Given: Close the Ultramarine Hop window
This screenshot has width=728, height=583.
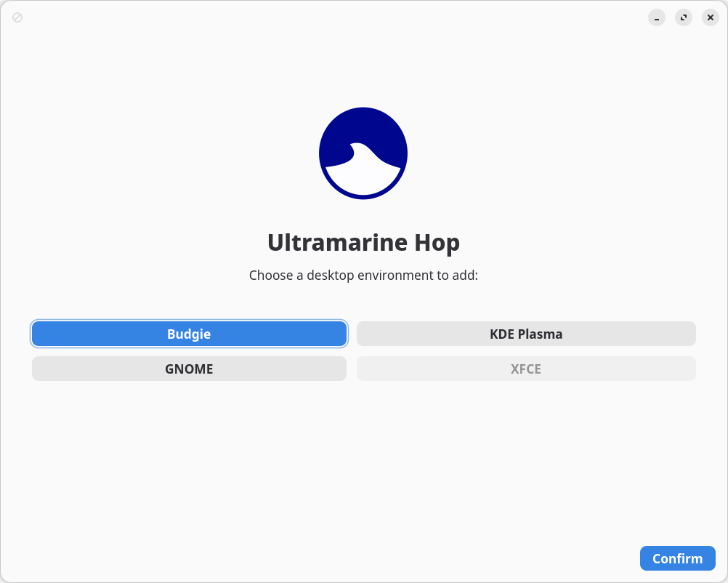Looking at the screenshot, I should pos(711,17).
